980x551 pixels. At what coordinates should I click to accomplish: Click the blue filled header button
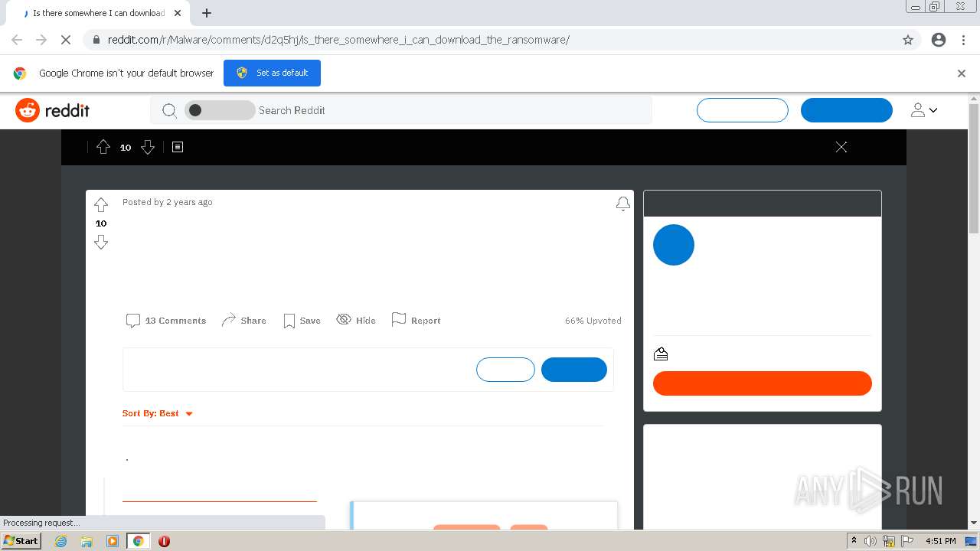[x=847, y=110]
